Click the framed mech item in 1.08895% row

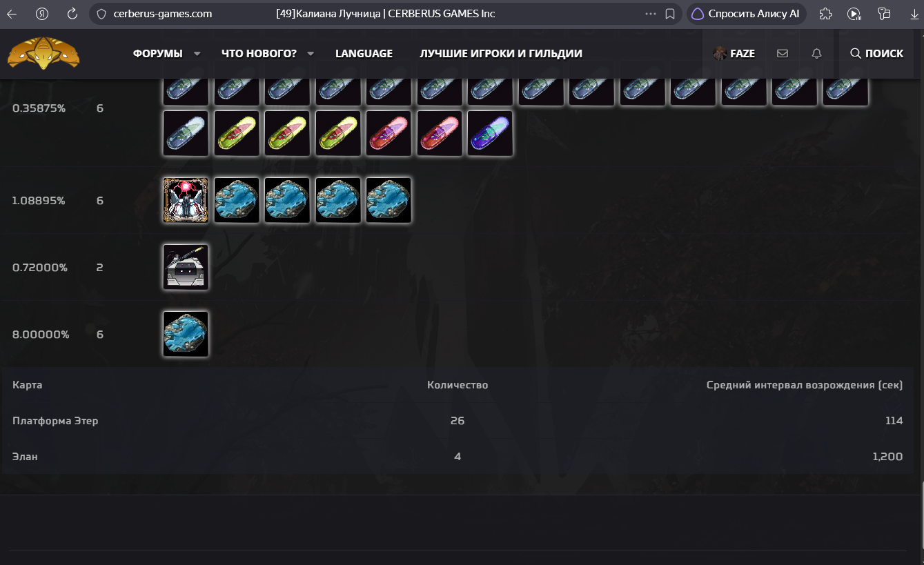click(186, 200)
